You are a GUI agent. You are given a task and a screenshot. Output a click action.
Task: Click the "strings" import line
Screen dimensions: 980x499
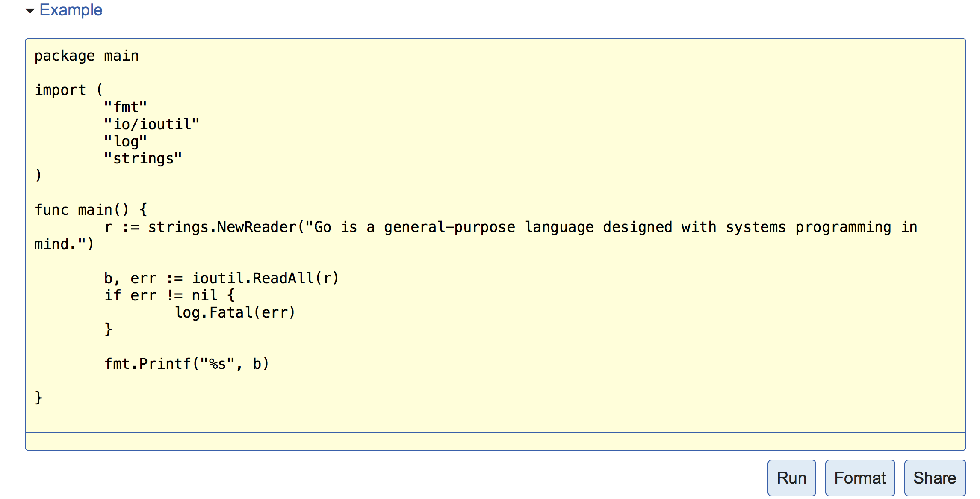pos(143,158)
